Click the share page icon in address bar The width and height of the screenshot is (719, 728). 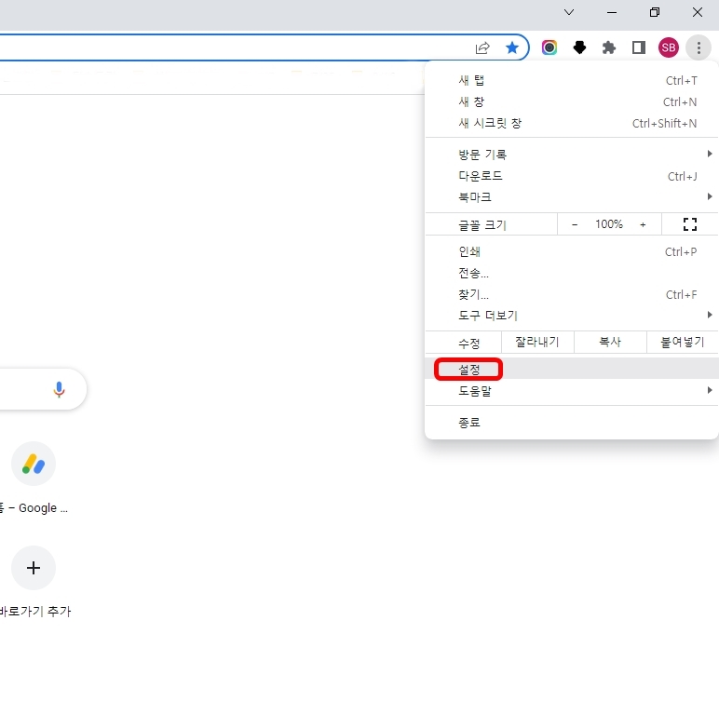click(x=482, y=47)
